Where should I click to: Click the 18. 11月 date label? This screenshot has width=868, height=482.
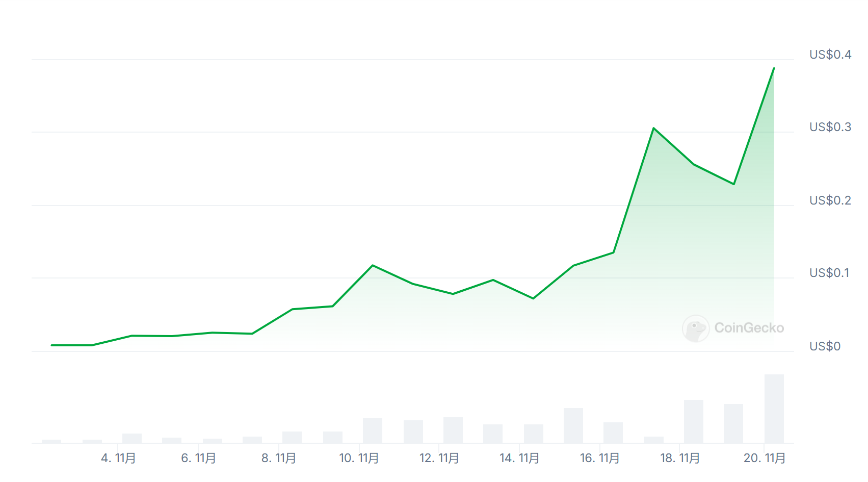(x=680, y=458)
